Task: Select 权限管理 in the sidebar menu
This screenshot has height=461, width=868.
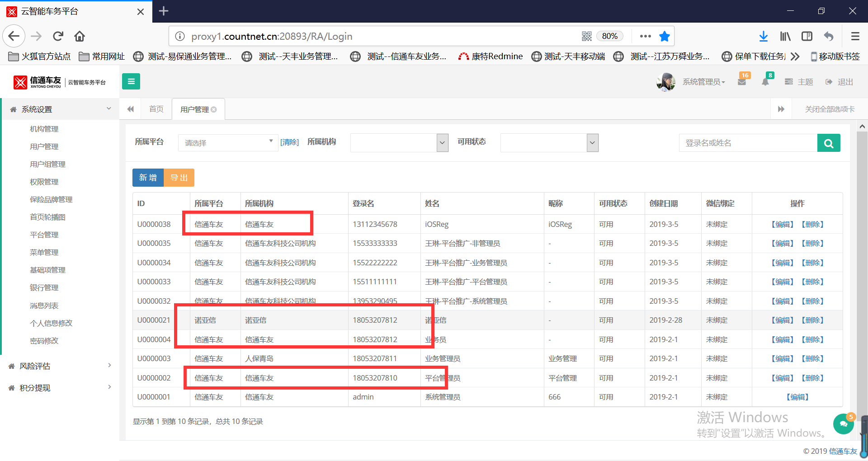Action: (44, 182)
